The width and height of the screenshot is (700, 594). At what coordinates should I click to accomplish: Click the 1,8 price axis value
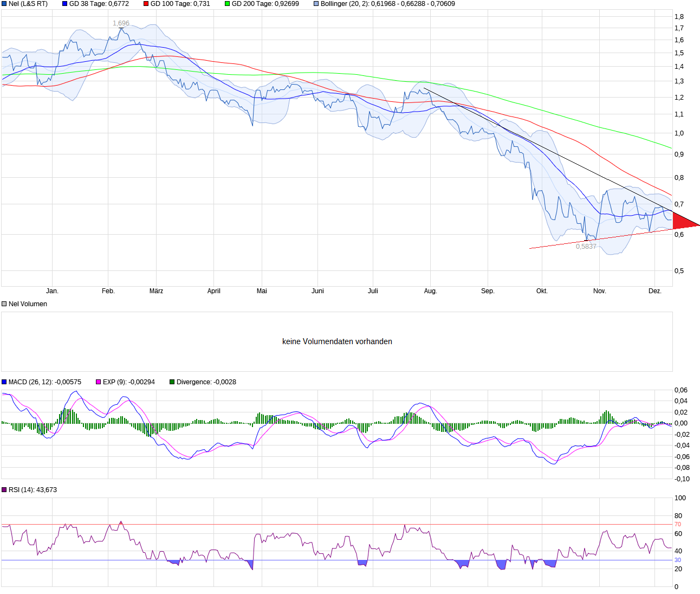pyautogui.click(x=679, y=17)
